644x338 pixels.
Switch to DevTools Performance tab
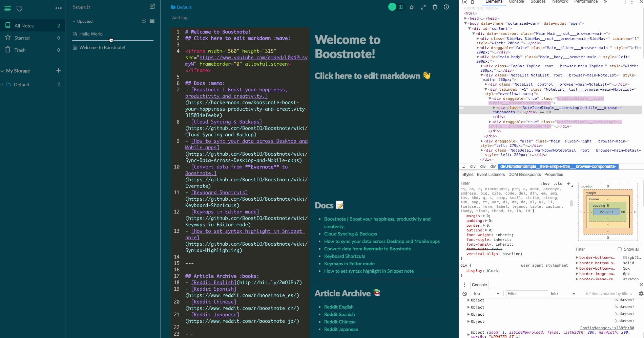click(586, 2)
